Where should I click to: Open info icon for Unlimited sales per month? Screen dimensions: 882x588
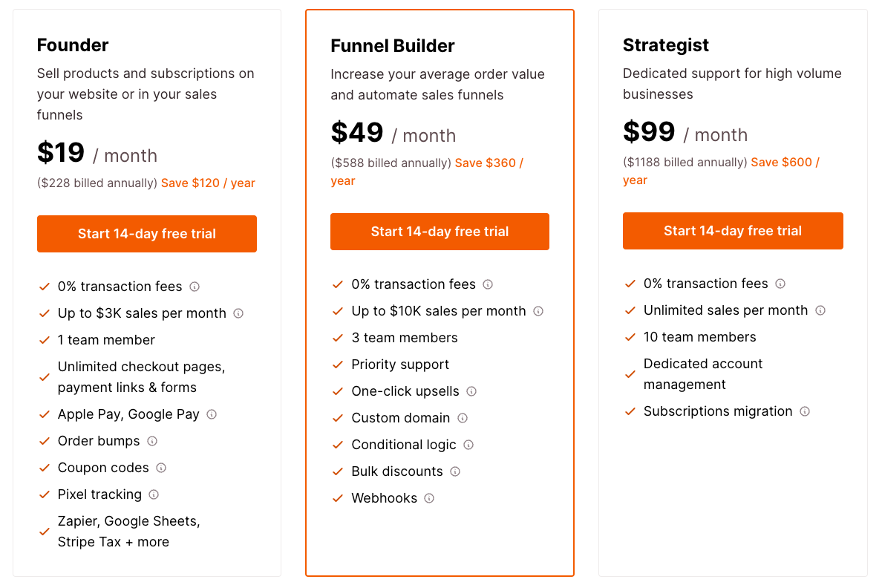(x=820, y=310)
